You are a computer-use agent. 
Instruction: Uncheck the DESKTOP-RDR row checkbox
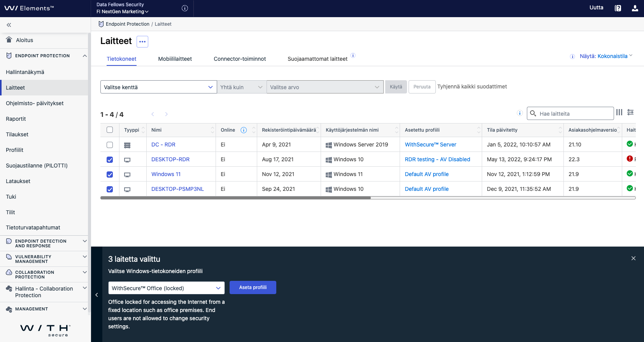tap(110, 160)
